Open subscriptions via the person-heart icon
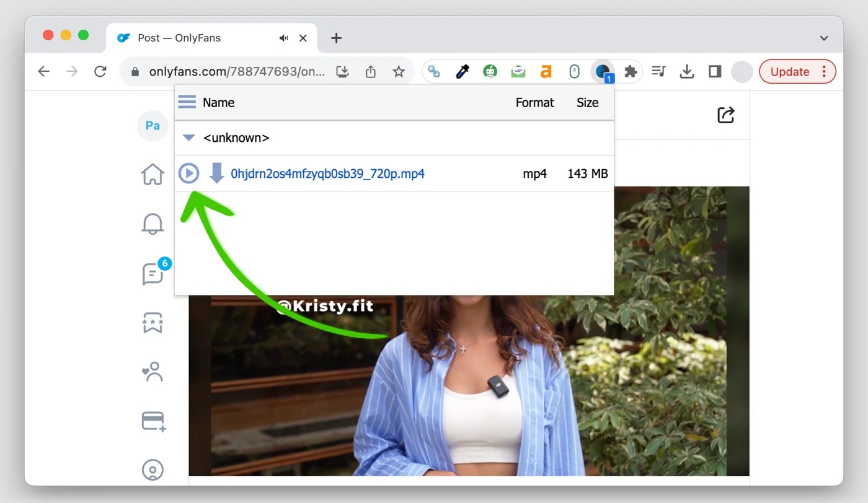The height and width of the screenshot is (503, 868). point(153,371)
